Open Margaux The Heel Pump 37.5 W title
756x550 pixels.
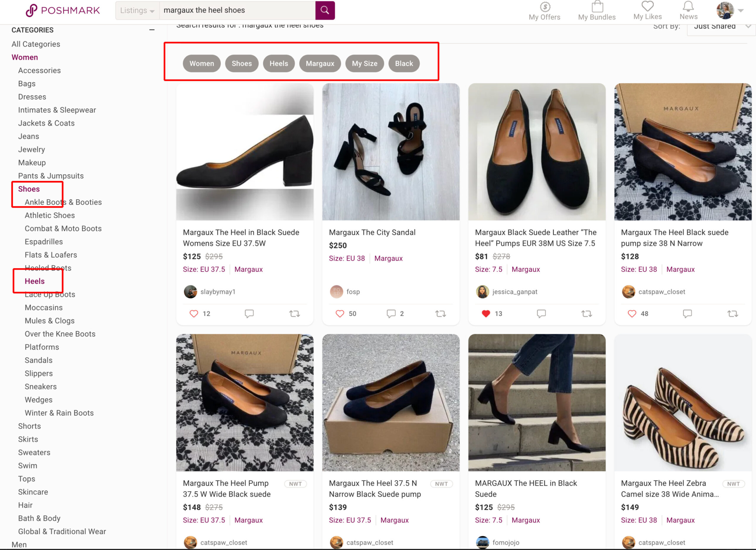coord(227,488)
